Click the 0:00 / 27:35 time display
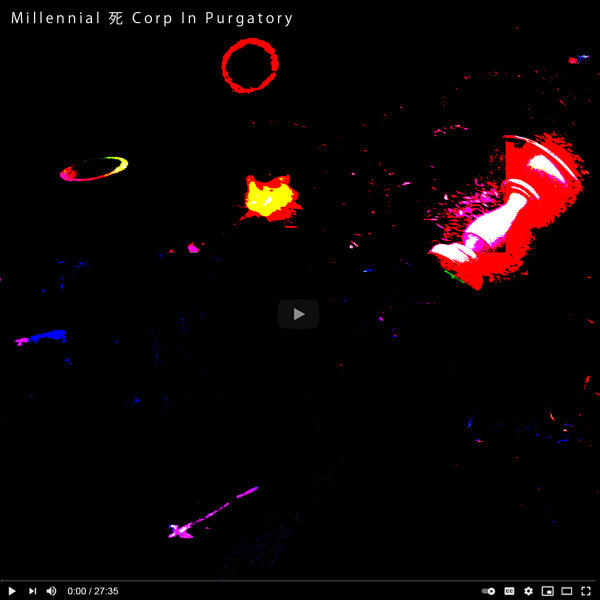The image size is (600, 600). [x=93, y=591]
